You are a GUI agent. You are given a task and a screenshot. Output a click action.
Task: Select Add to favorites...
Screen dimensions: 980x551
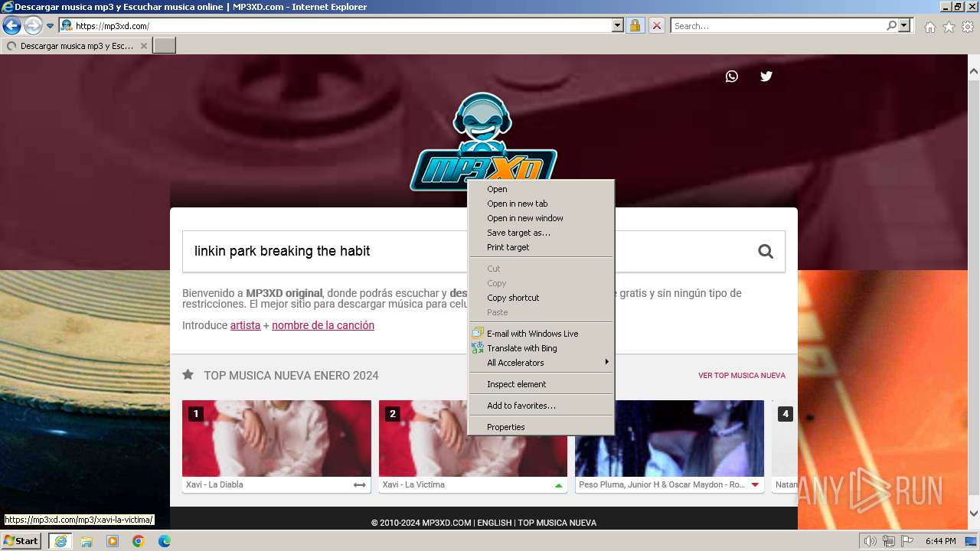point(541,406)
